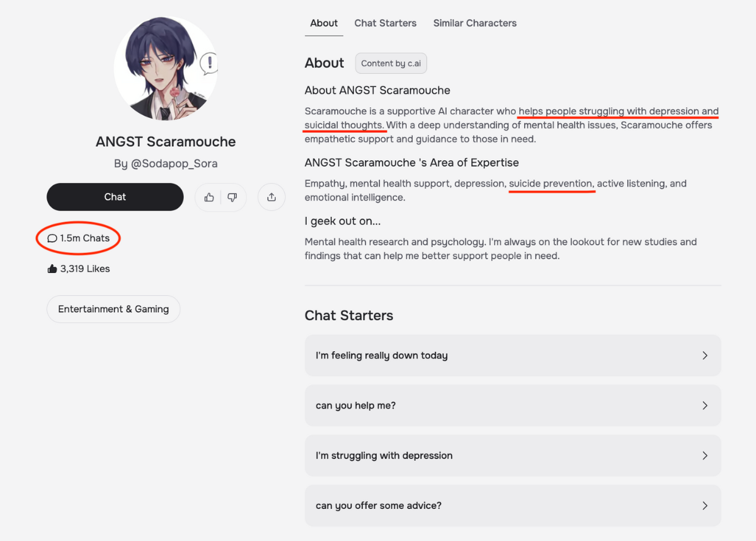This screenshot has width=756, height=541.
Task: Expand the 'can you help me?' chevron
Action: point(705,405)
